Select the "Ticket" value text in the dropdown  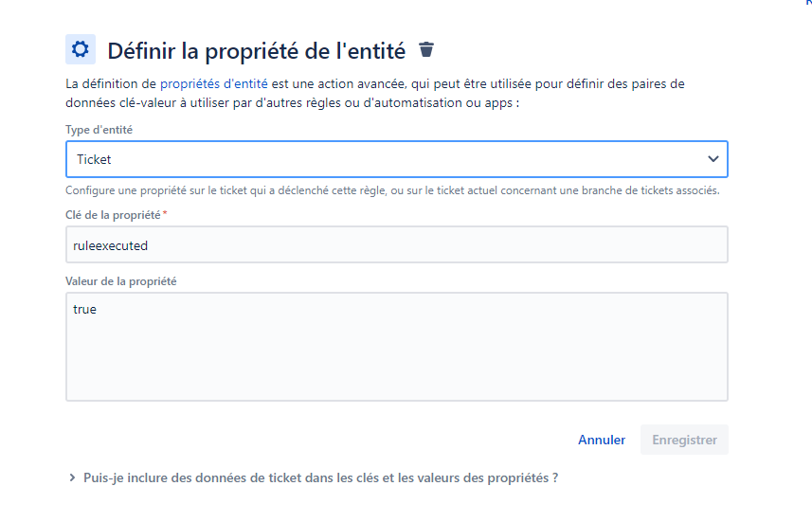pyautogui.click(x=94, y=159)
